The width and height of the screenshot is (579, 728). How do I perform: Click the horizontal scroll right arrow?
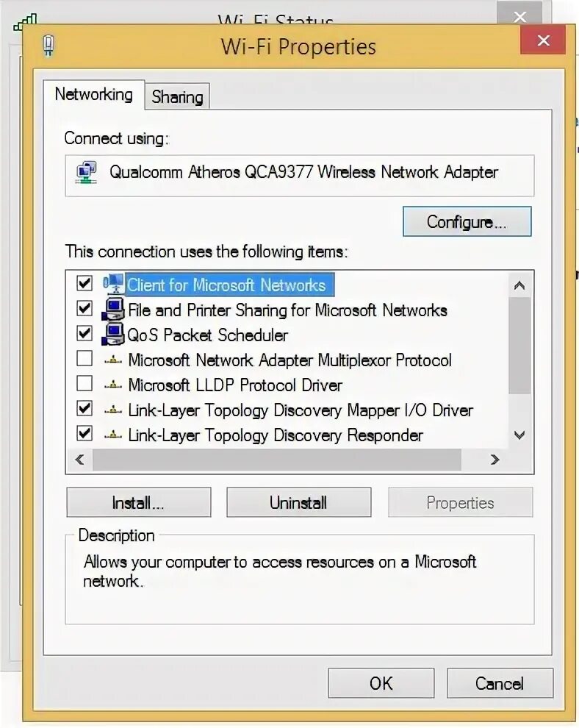[x=495, y=460]
